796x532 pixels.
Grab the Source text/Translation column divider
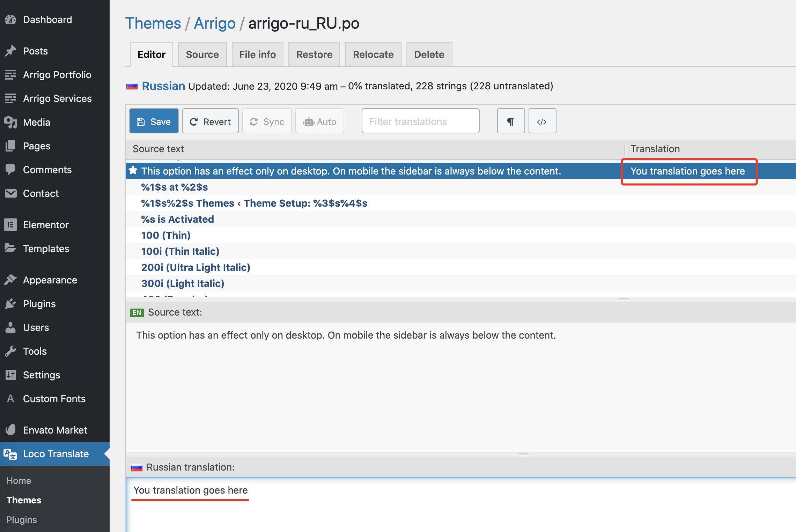(x=625, y=149)
